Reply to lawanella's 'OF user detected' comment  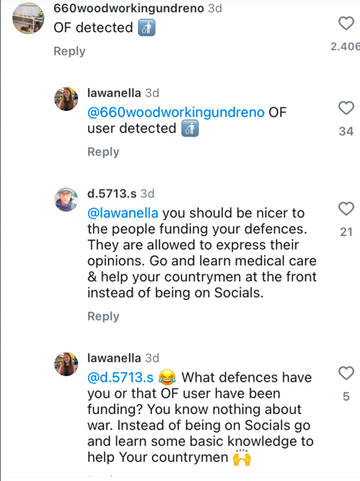(103, 152)
